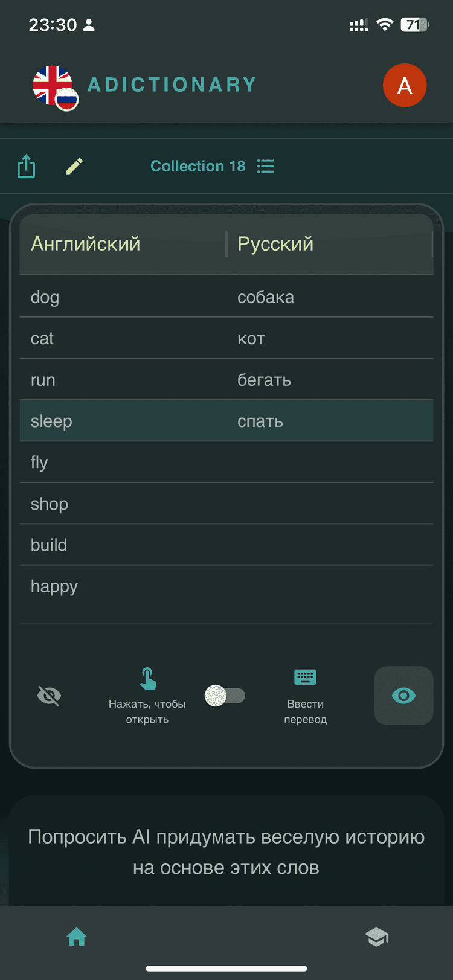
Task: Open the Collection 18 title selector
Action: (198, 166)
